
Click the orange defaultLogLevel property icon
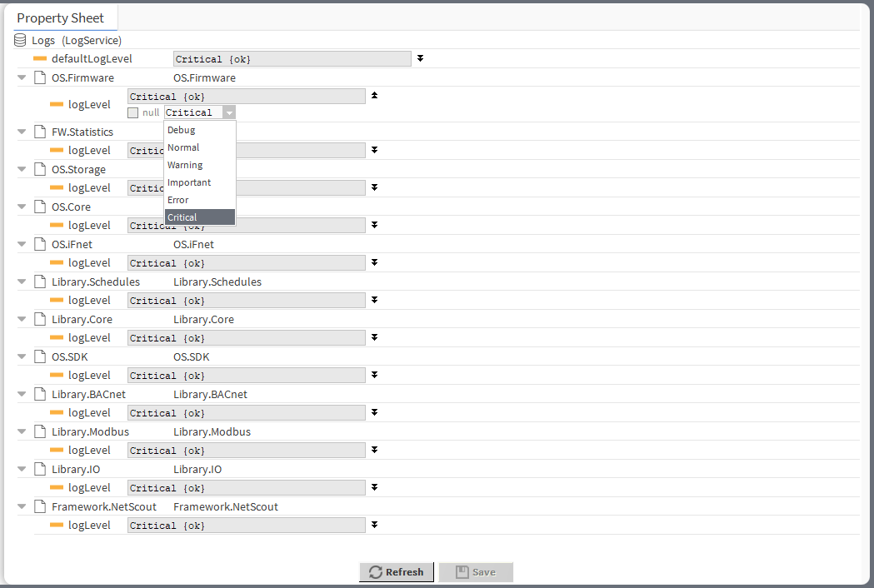(x=39, y=59)
